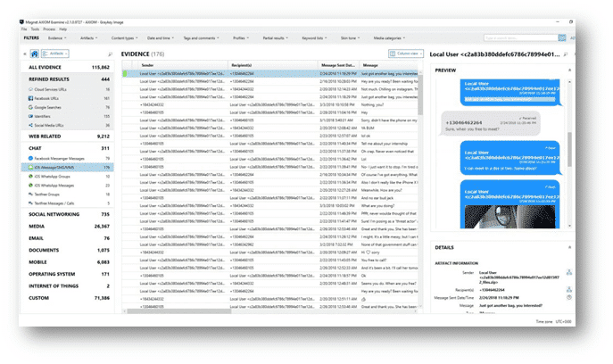
Task: Open the File menu
Action: click(24, 29)
